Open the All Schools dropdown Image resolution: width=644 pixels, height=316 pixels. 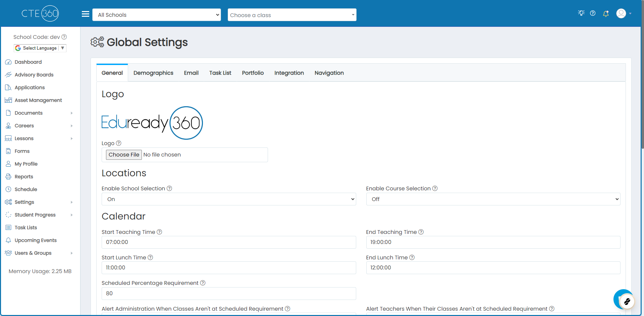tap(157, 15)
